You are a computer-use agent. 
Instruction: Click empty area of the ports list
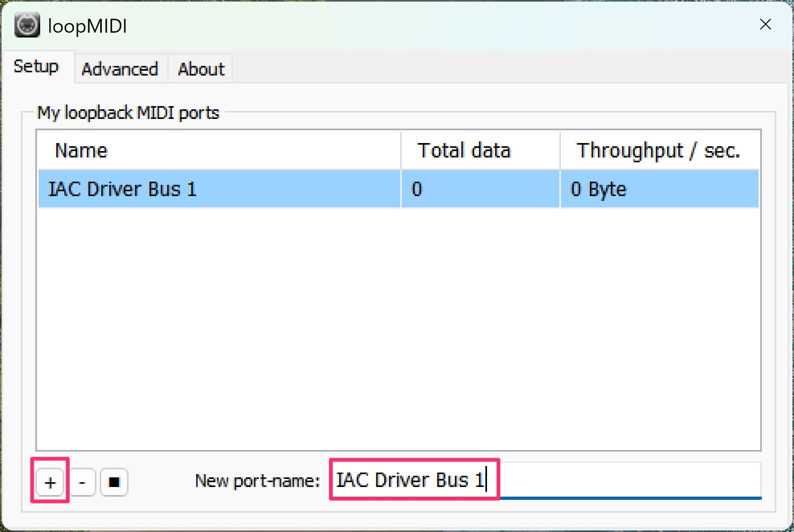tap(399, 327)
